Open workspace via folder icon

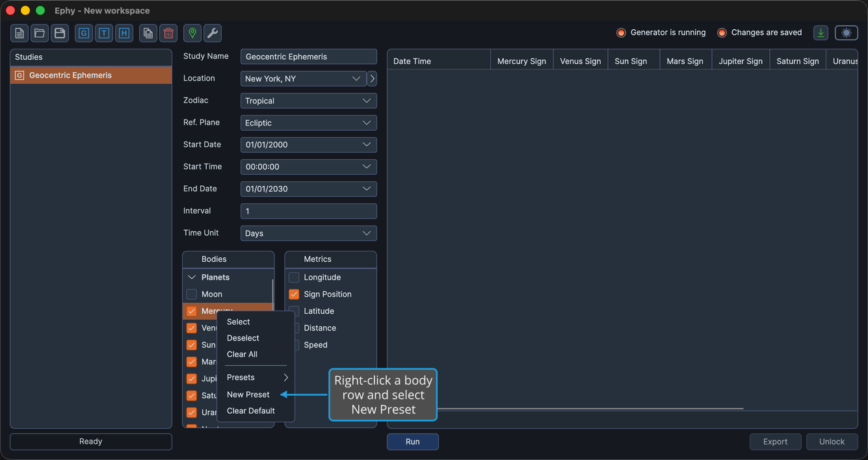tap(40, 33)
